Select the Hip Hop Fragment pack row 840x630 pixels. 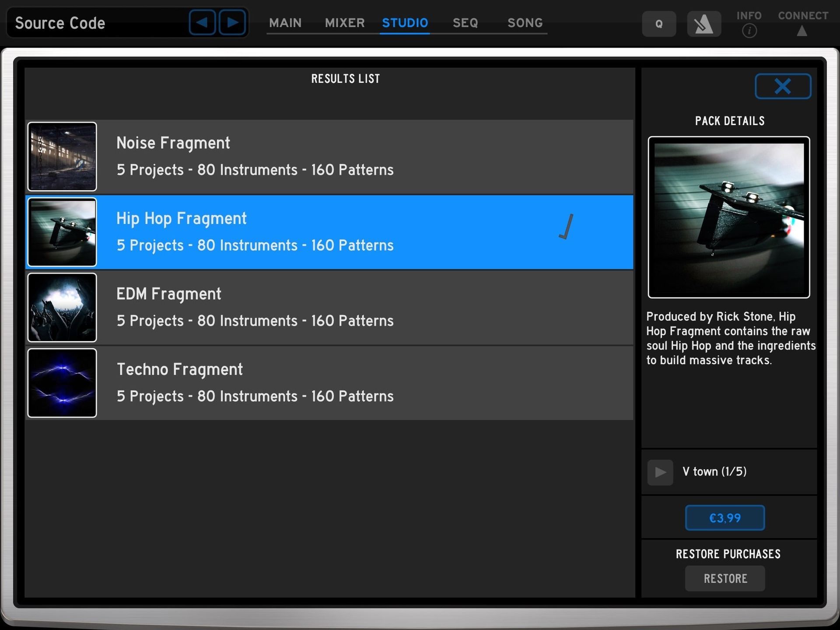pyautogui.click(x=329, y=232)
